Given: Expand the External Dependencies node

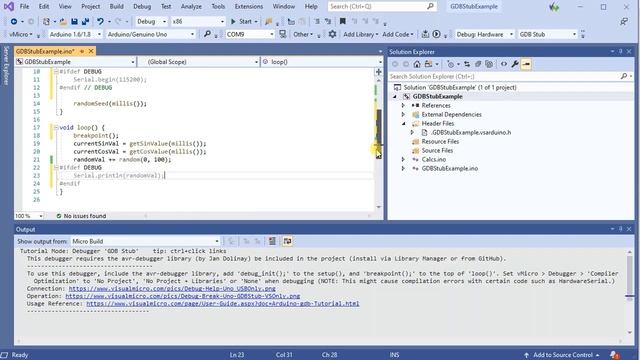Looking at the screenshot, I should (x=403, y=114).
